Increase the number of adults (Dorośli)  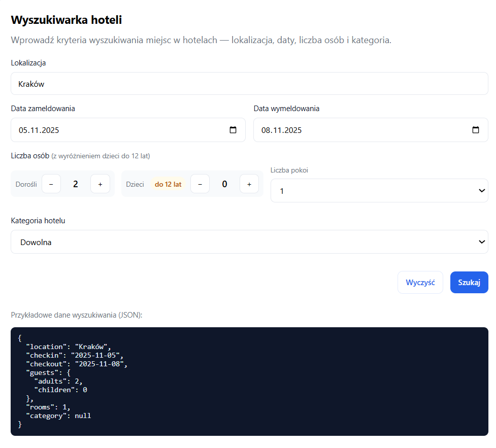[100, 184]
